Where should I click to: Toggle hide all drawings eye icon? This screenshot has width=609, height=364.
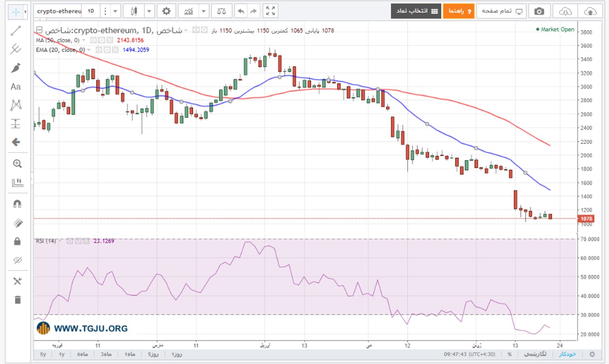pos(17,260)
